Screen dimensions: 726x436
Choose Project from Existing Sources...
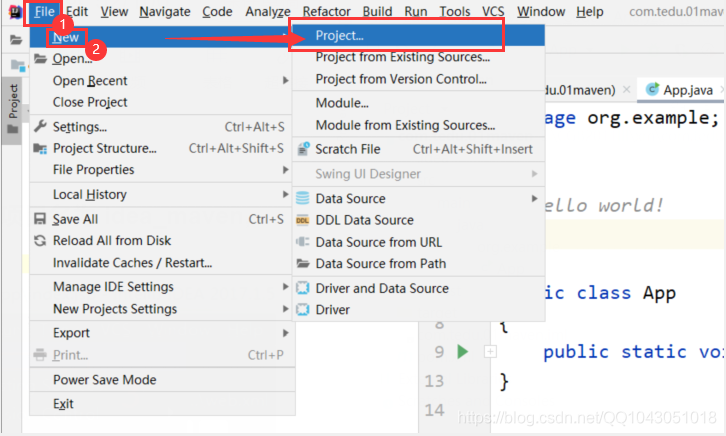(x=418, y=57)
